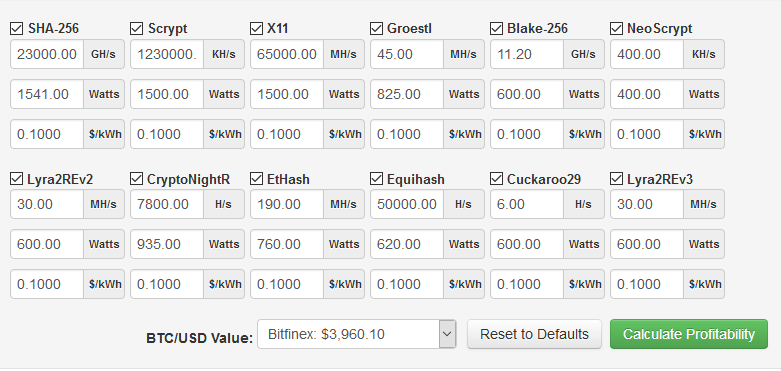This screenshot has height=371, width=781.
Task: Focus the Lyra2REv3 $/kWh cost field
Action: click(647, 284)
